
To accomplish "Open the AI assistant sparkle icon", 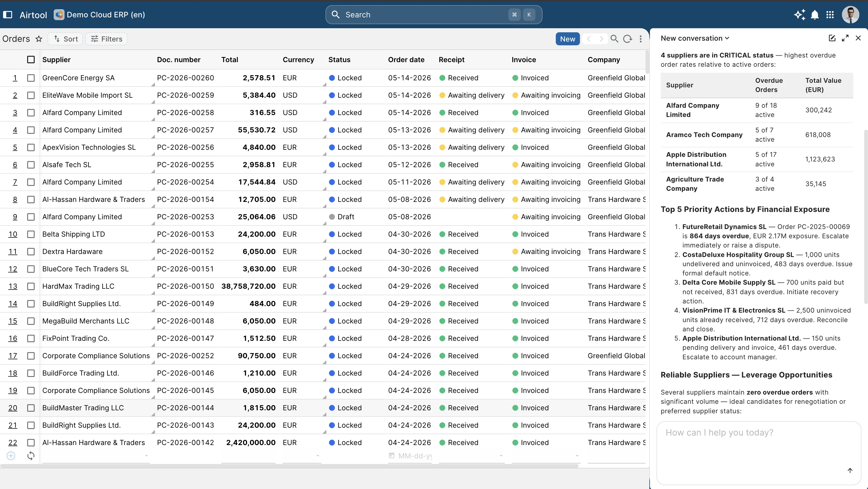I will click(x=800, y=14).
